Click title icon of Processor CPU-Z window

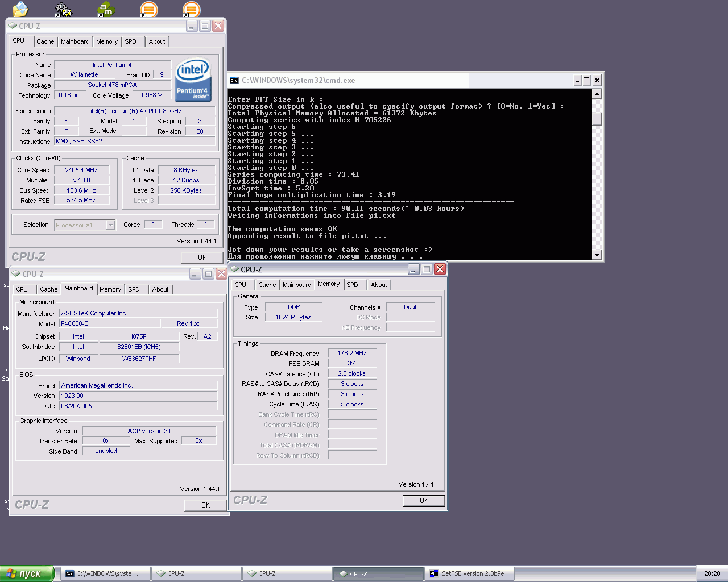[x=12, y=26]
